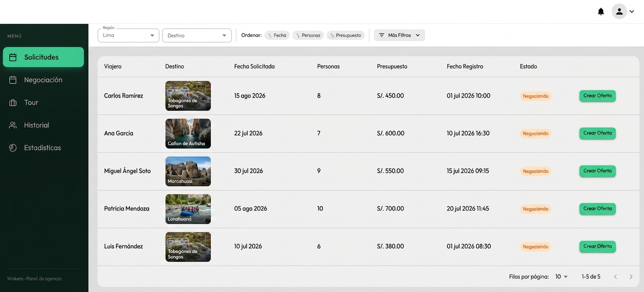The image size is (644, 292).
Task: Click the Fecha Registro column header
Action: [x=465, y=67]
